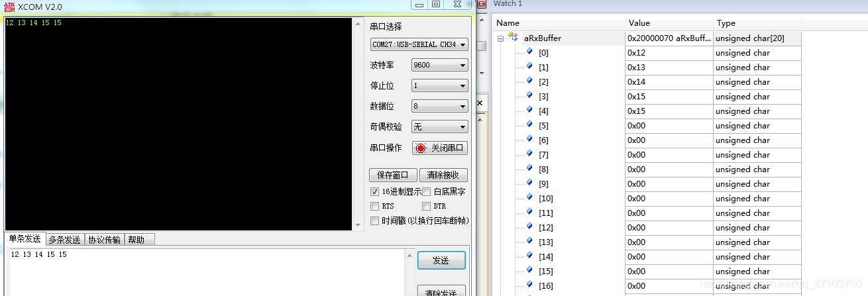Switch to the 协议传输 tab

click(105, 240)
